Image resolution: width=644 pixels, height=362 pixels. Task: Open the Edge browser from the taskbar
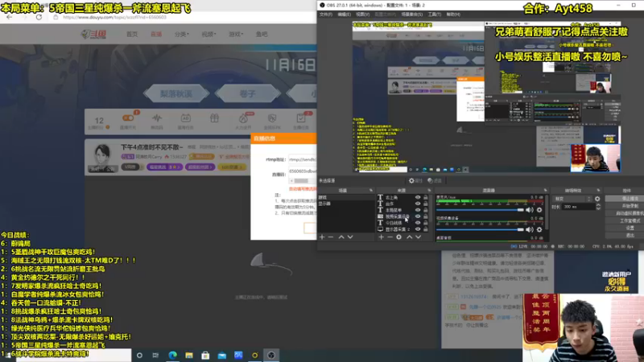tap(172, 355)
